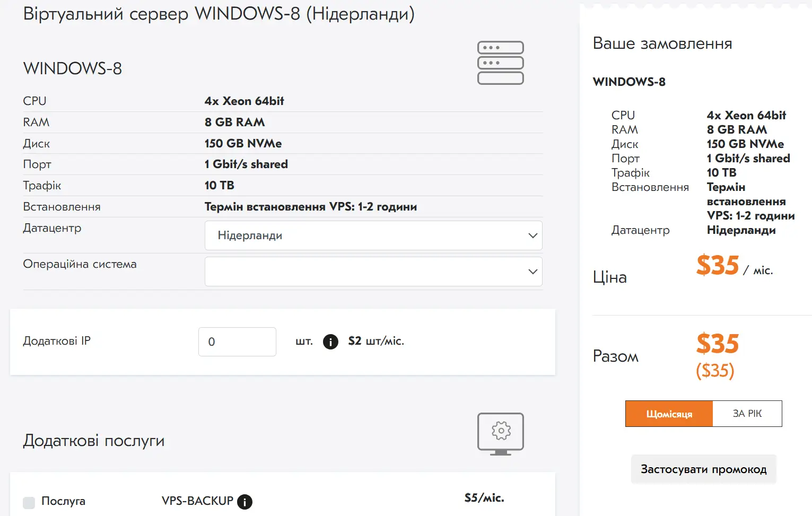This screenshot has height=516, width=812.
Task: Expand the Операційна система dropdown
Action: point(373,272)
